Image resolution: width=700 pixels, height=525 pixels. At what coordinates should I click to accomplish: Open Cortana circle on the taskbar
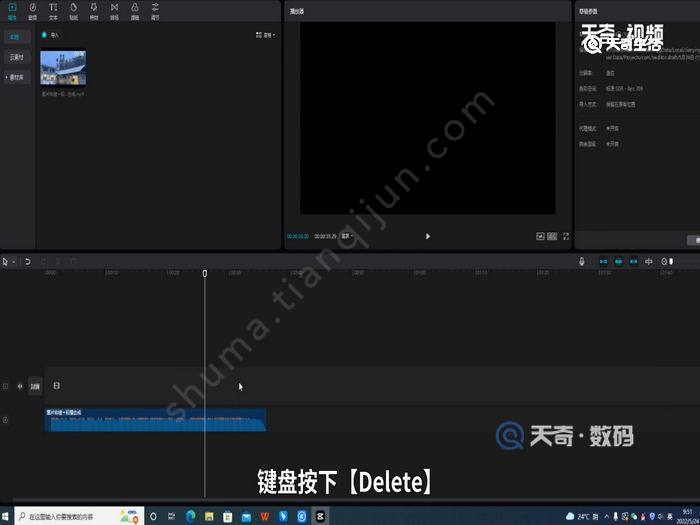point(153,517)
